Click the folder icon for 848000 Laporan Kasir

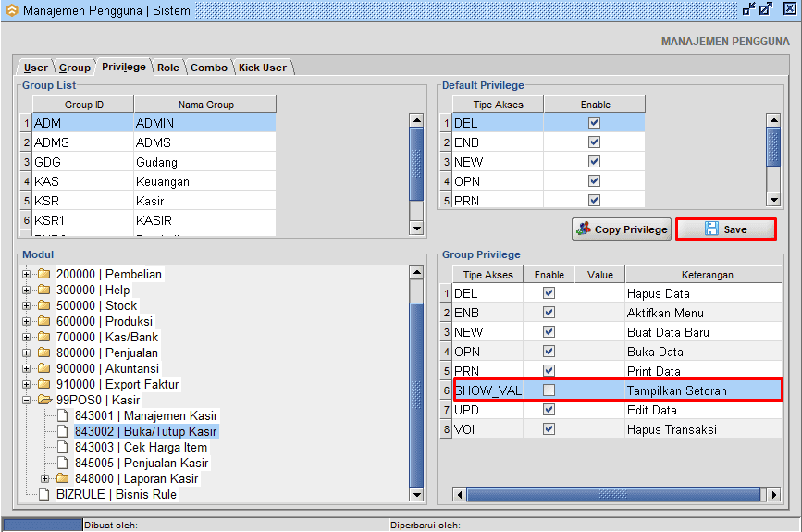(63, 479)
